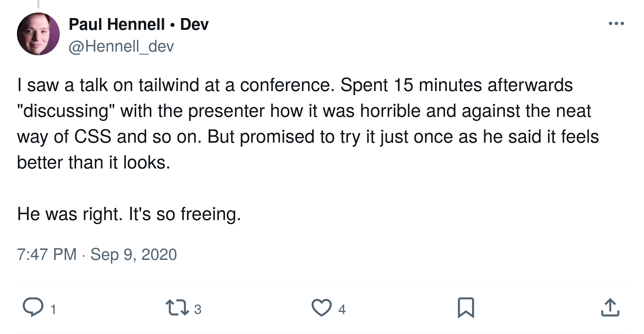Image resolution: width=644 pixels, height=334 pixels.
Task: Like the tweet with the heart icon
Action: (321, 307)
